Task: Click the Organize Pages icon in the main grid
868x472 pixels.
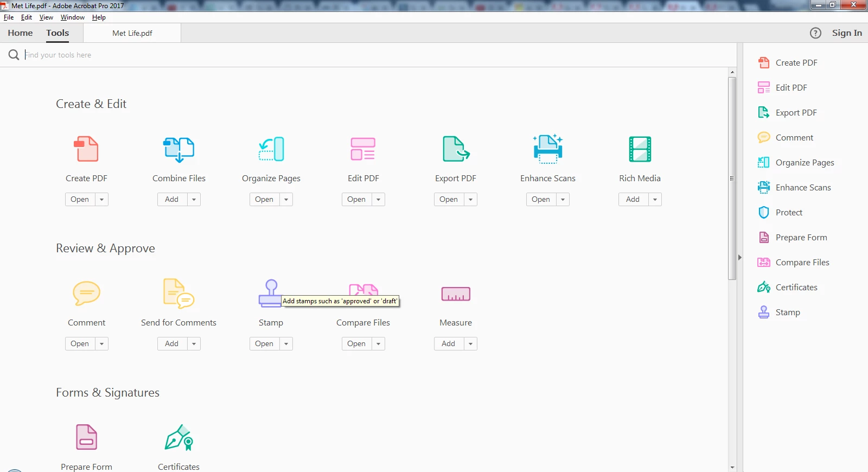Action: pyautogui.click(x=271, y=149)
